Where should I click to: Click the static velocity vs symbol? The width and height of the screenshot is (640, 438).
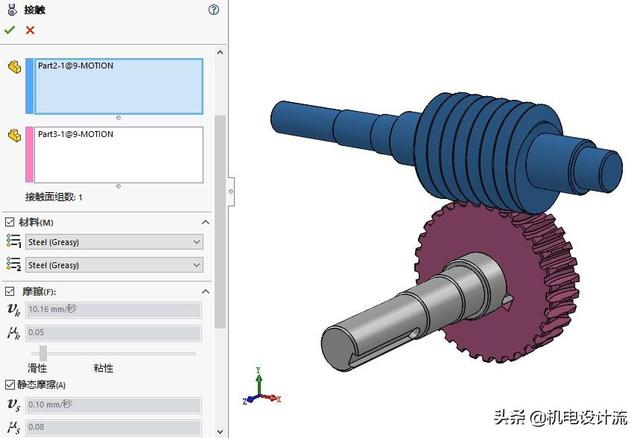click(x=13, y=405)
